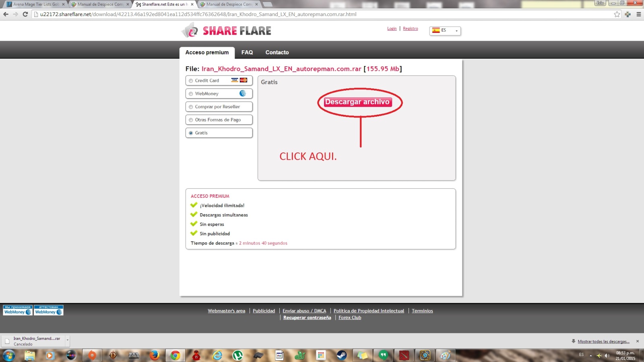
Task: Click the ES input language indicator in tray
Action: click(581, 355)
